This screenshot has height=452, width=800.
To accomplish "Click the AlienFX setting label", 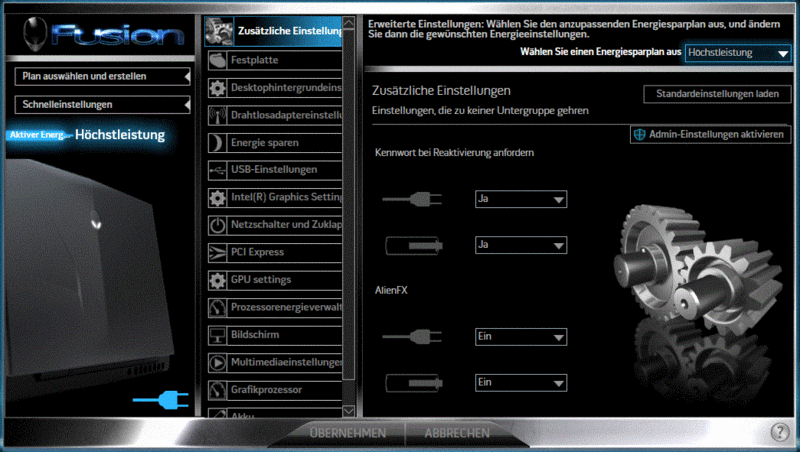I will click(x=391, y=290).
